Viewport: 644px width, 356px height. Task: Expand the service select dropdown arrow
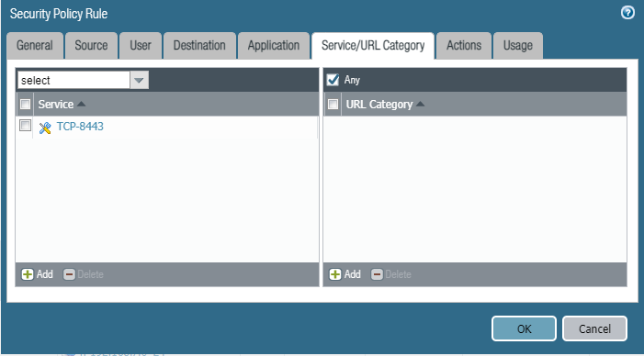[140, 80]
